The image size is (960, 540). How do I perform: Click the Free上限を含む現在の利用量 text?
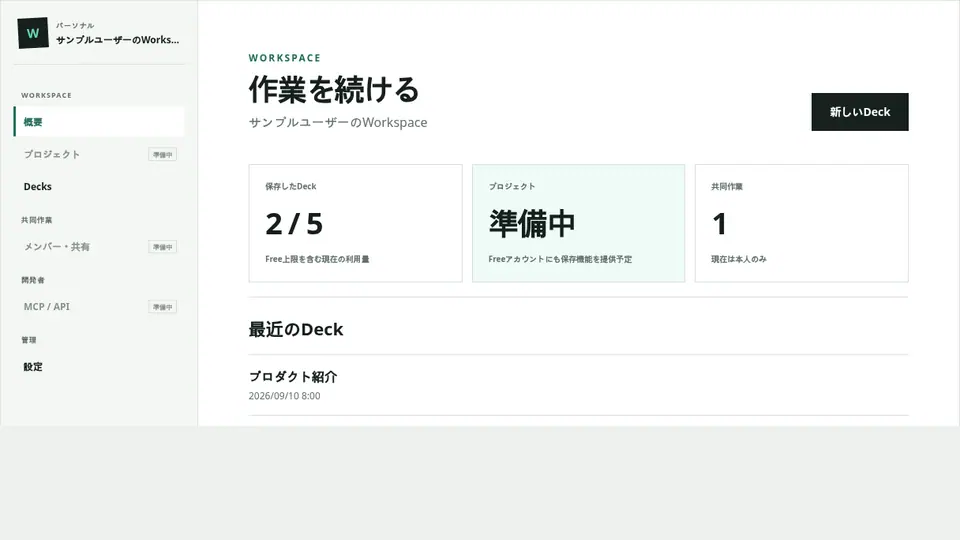pyautogui.click(x=317, y=259)
